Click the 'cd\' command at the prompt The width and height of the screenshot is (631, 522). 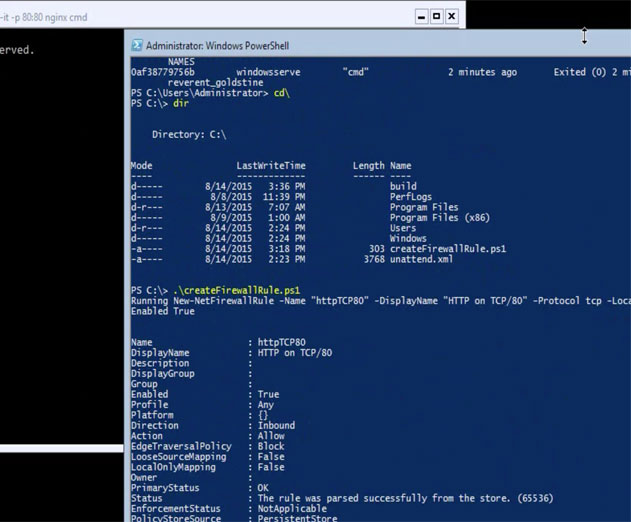(x=281, y=93)
